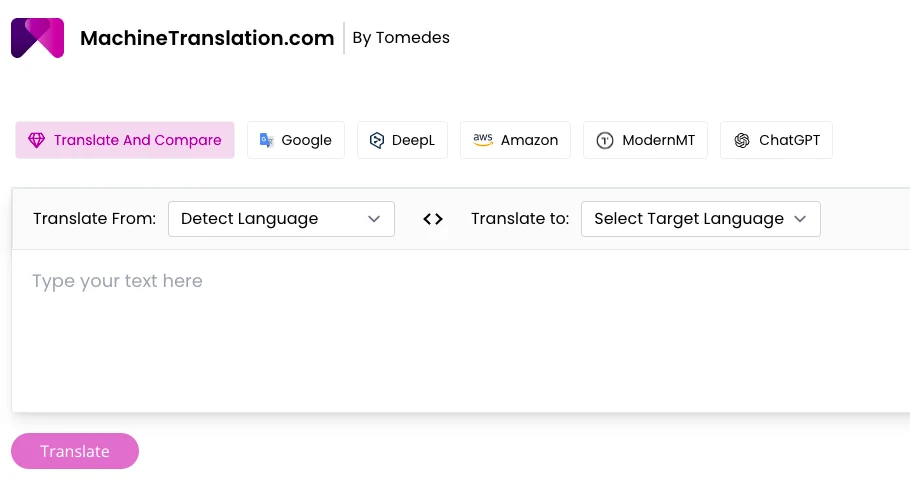
Task: Click the MachineTranslation.com title link
Action: [x=207, y=38]
